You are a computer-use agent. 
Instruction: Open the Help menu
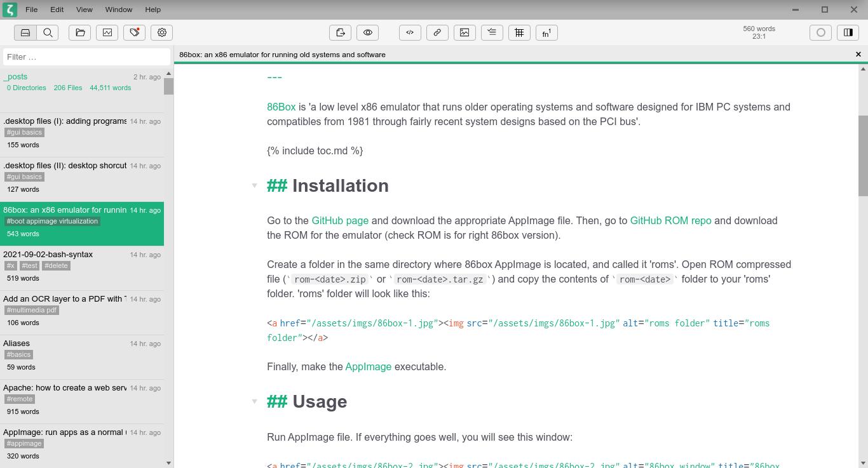click(x=153, y=10)
